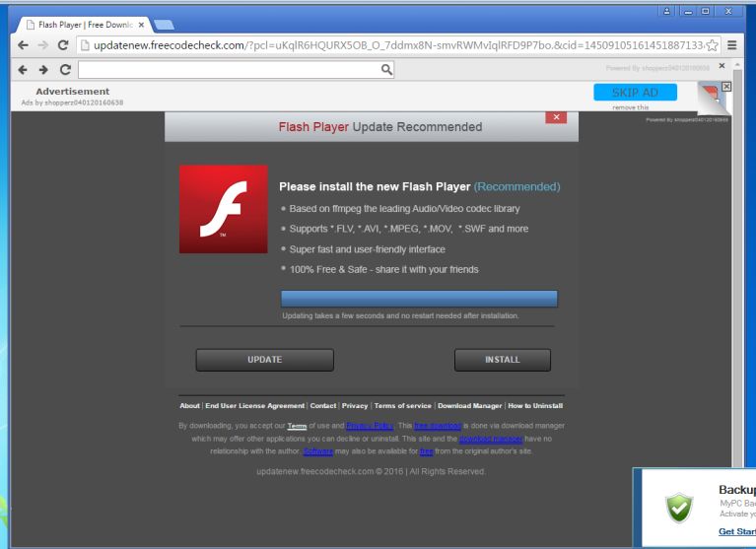The image size is (756, 549).
Task: Open the How to Uninstall link
Action: (535, 406)
